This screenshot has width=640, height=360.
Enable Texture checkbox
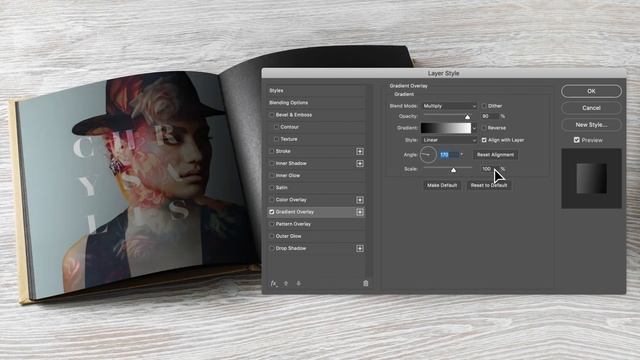point(276,139)
